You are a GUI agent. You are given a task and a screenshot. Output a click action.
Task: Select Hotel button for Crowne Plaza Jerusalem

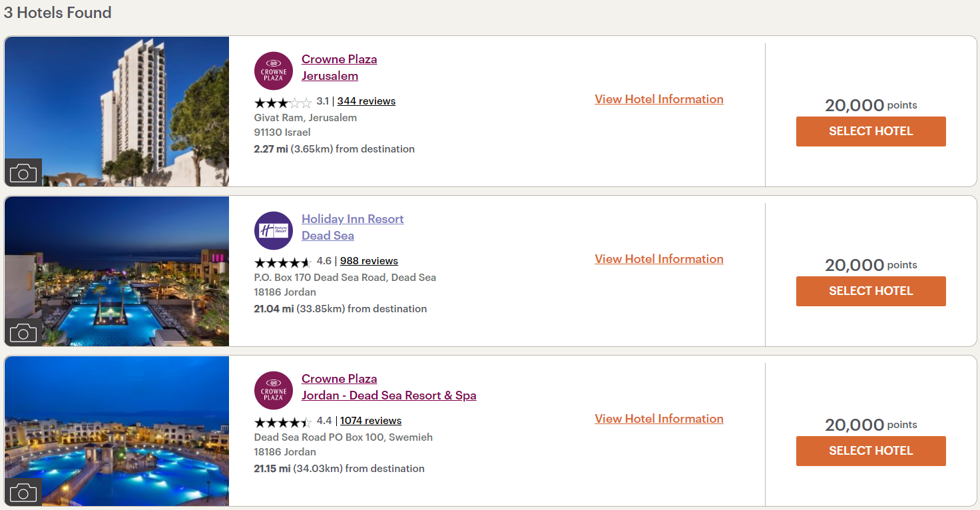[x=871, y=131]
